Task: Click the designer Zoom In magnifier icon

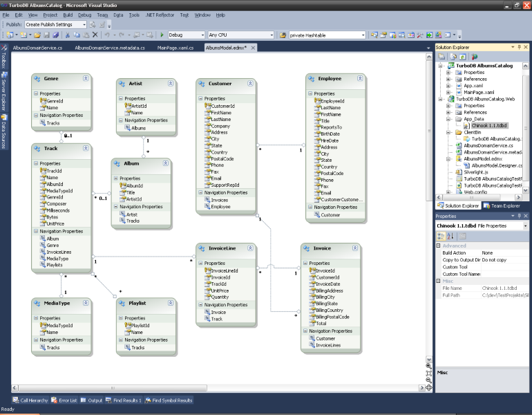Action: coord(429,366)
